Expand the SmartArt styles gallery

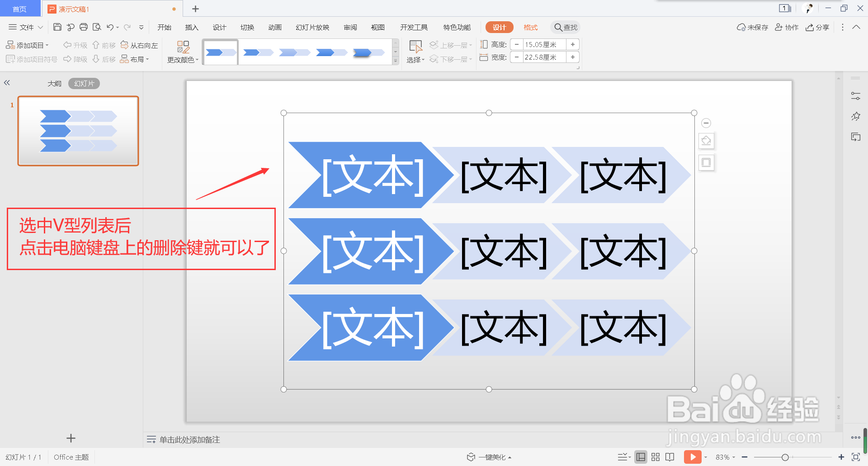coord(396,61)
